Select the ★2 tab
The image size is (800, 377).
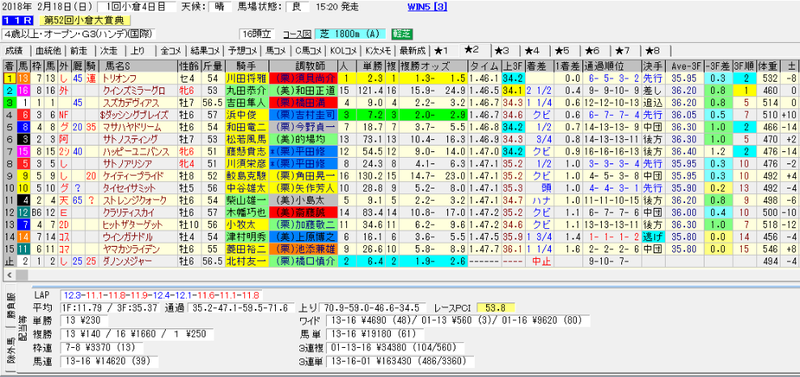(x=471, y=50)
